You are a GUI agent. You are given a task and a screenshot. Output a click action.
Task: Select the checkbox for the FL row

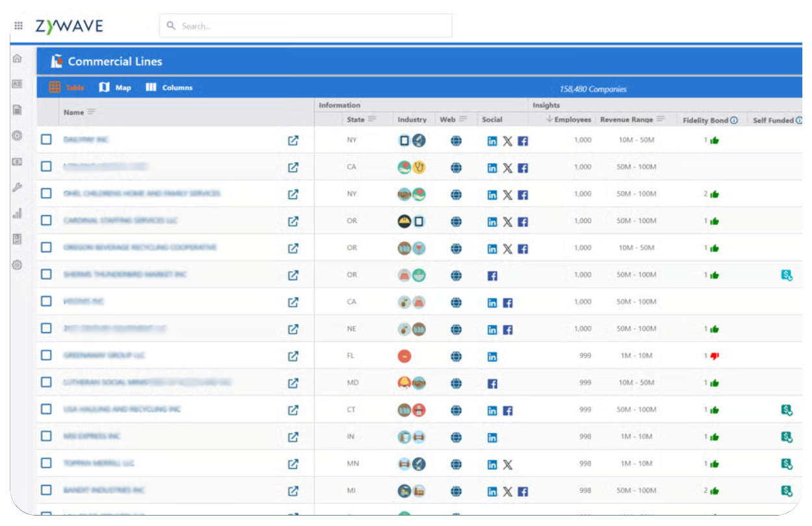(46, 355)
